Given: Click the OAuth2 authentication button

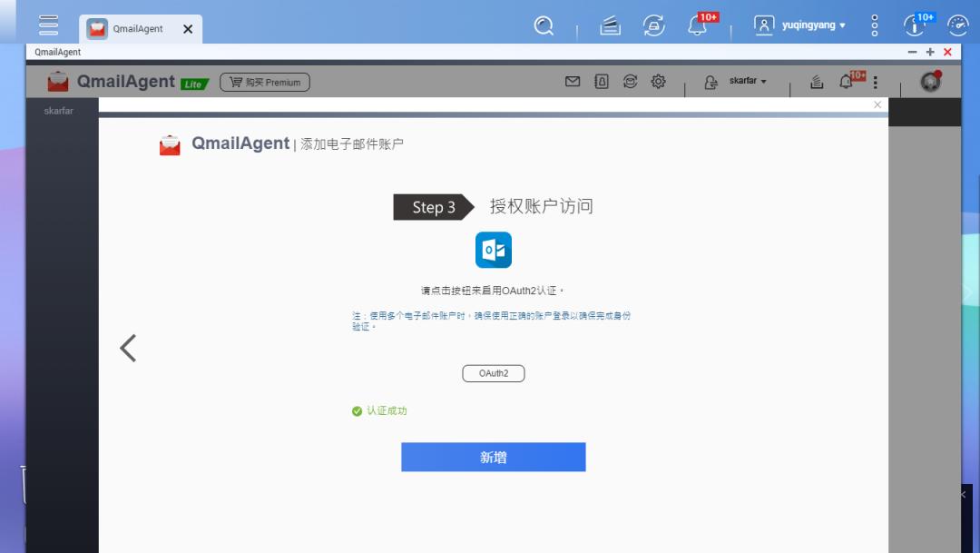Looking at the screenshot, I should pos(493,372).
